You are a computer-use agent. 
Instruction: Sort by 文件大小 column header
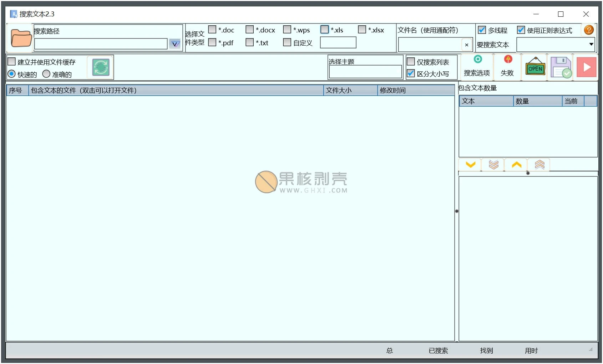pos(350,90)
